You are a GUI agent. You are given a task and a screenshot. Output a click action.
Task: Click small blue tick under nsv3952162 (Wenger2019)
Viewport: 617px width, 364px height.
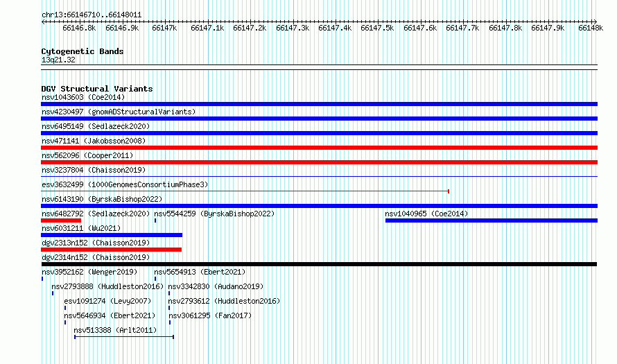pyautogui.click(x=42, y=279)
